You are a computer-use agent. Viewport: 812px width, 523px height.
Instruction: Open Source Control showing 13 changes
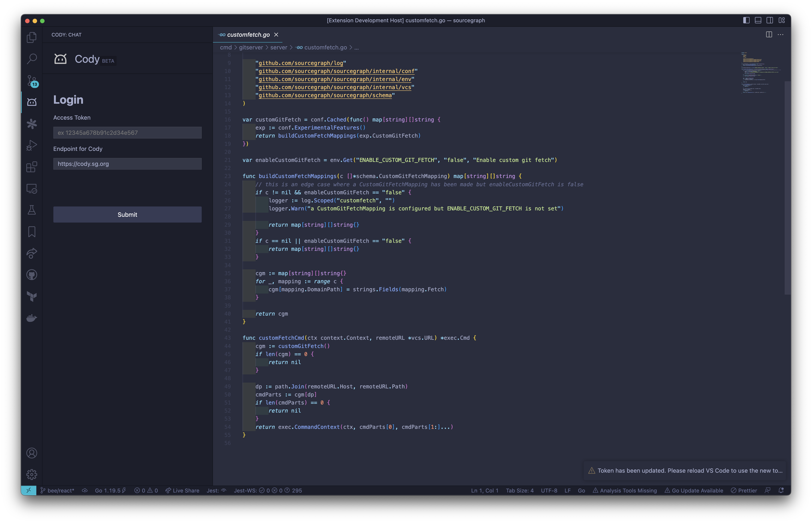pyautogui.click(x=32, y=80)
